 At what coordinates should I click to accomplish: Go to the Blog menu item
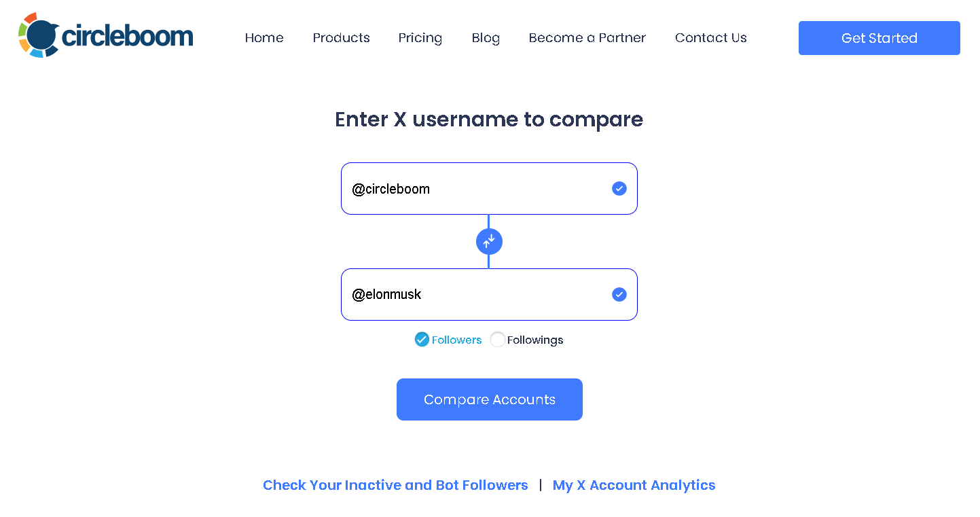tap(486, 38)
